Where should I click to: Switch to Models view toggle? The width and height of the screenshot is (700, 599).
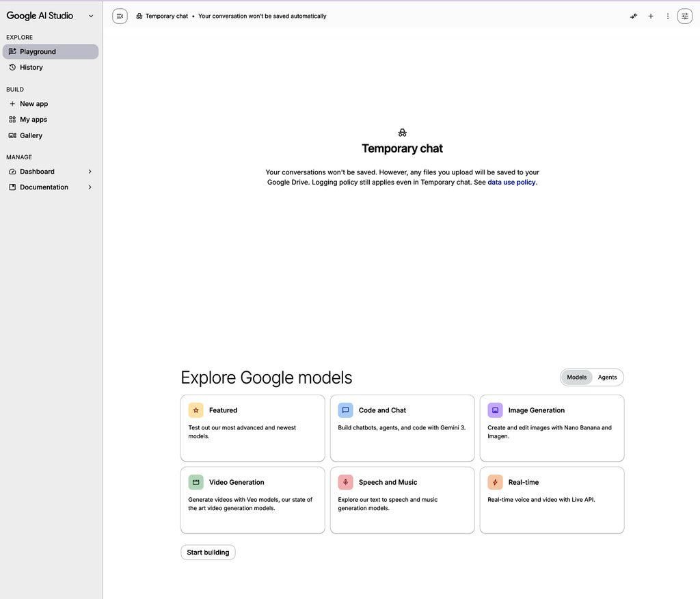pyautogui.click(x=576, y=377)
